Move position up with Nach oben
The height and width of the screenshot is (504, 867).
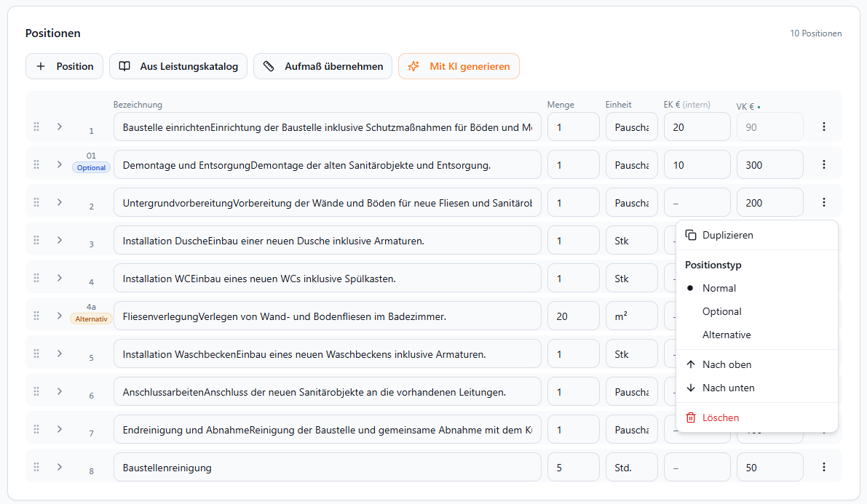(757, 364)
